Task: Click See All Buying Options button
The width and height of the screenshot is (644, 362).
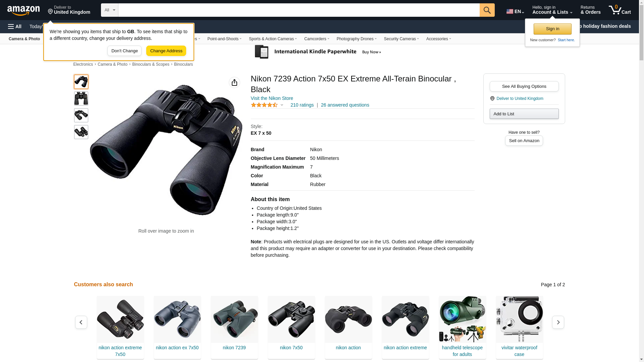Action: pos(524,86)
